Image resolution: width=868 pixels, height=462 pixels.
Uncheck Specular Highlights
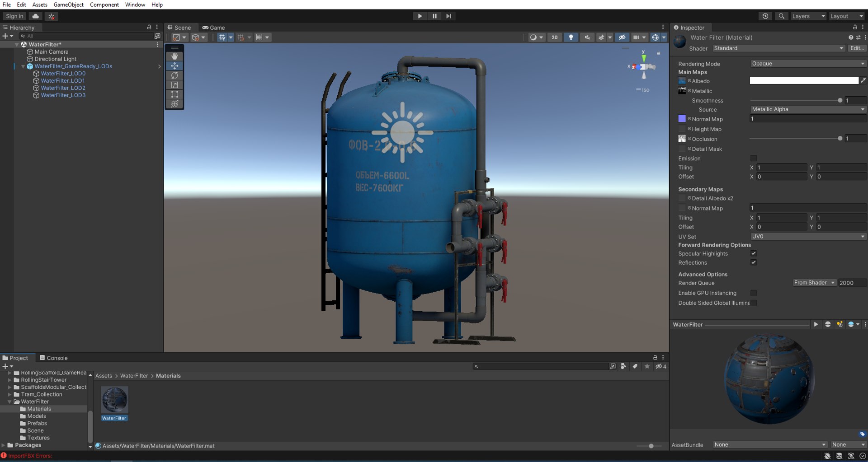753,253
